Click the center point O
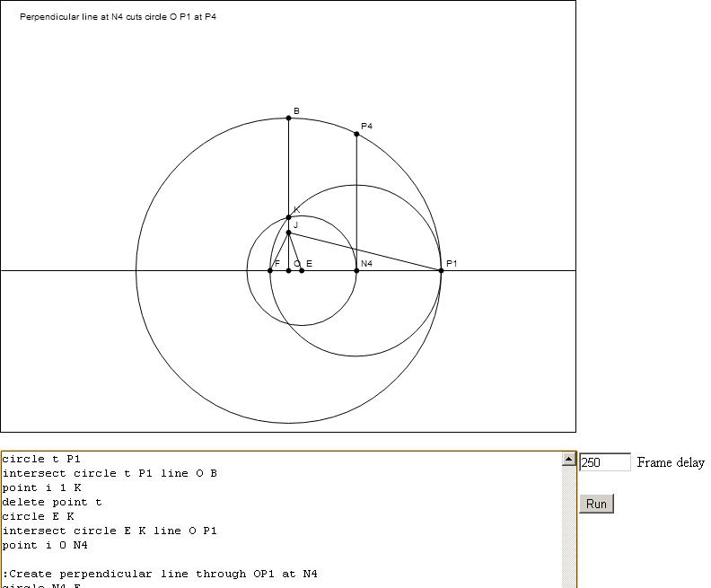The height and width of the screenshot is (588, 711). 288,270
